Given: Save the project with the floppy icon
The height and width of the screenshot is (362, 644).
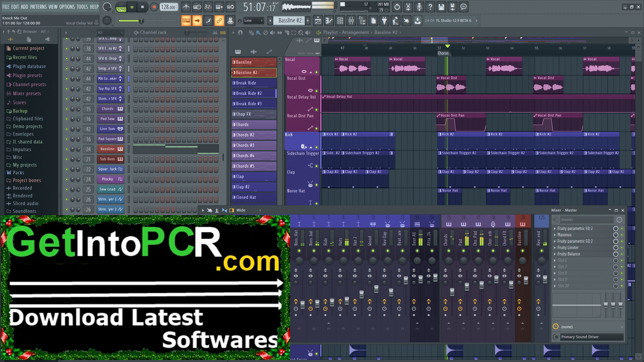Looking at the screenshot, I should tap(441, 7).
